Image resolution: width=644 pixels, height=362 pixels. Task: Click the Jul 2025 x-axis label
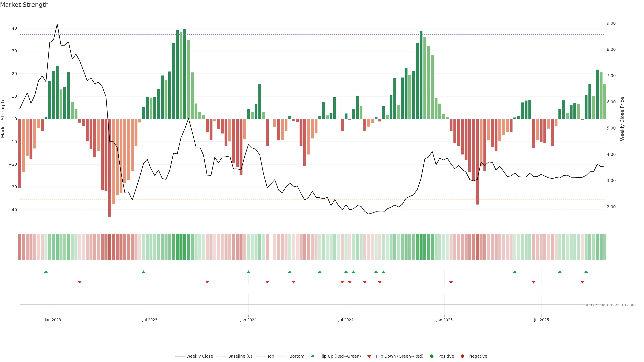pyautogui.click(x=541, y=320)
